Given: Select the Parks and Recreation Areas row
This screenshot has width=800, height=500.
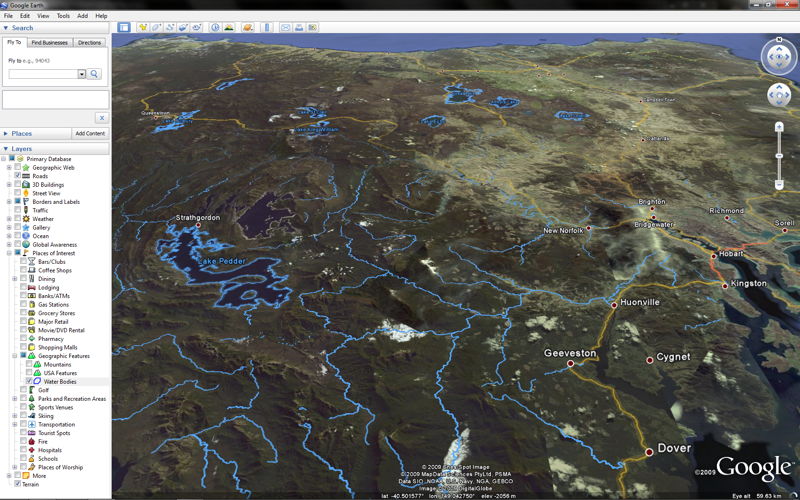Looking at the screenshot, I should 72,398.
